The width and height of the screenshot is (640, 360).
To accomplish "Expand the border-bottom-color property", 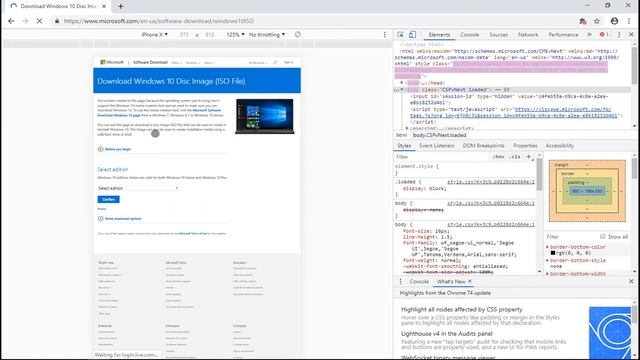I will tap(548, 247).
